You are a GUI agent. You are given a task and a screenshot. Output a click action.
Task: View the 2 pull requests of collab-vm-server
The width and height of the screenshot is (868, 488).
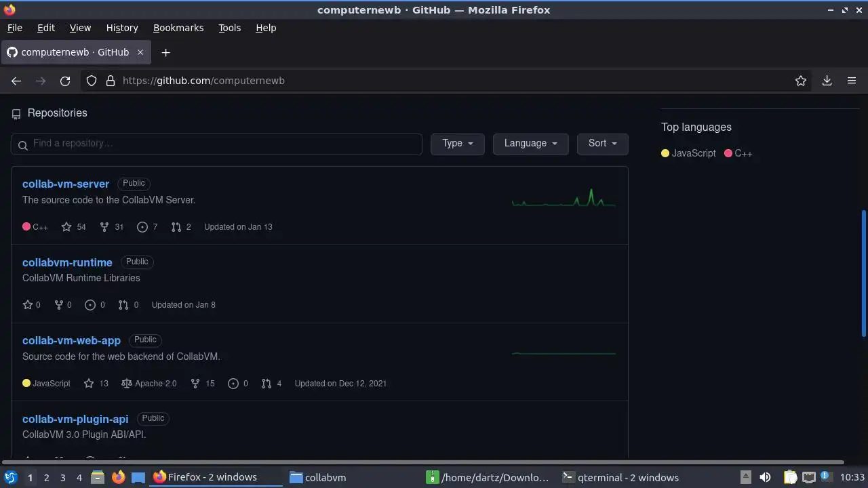click(x=181, y=227)
